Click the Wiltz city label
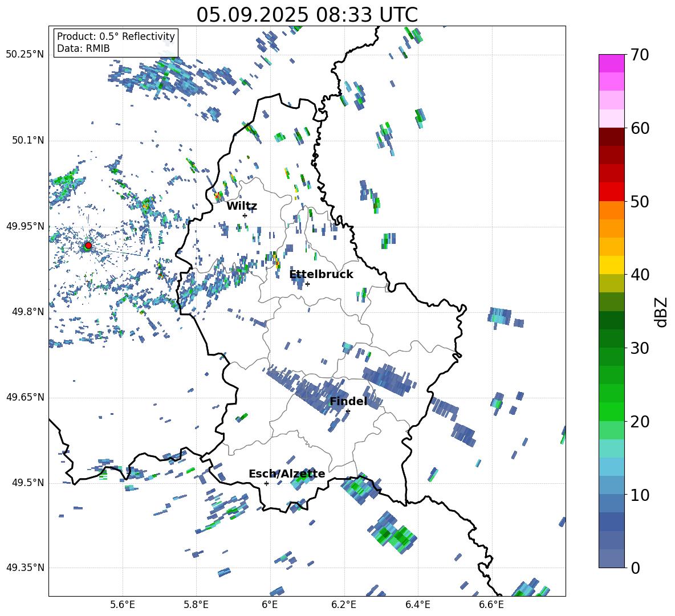Image resolution: width=675 pixels, height=616 pixels. (x=242, y=206)
